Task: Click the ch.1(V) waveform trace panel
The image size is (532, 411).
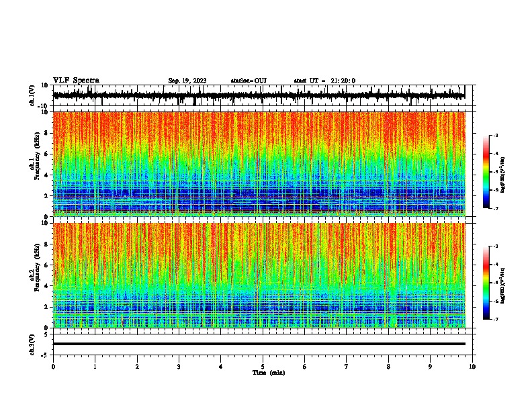Action: (x=263, y=95)
